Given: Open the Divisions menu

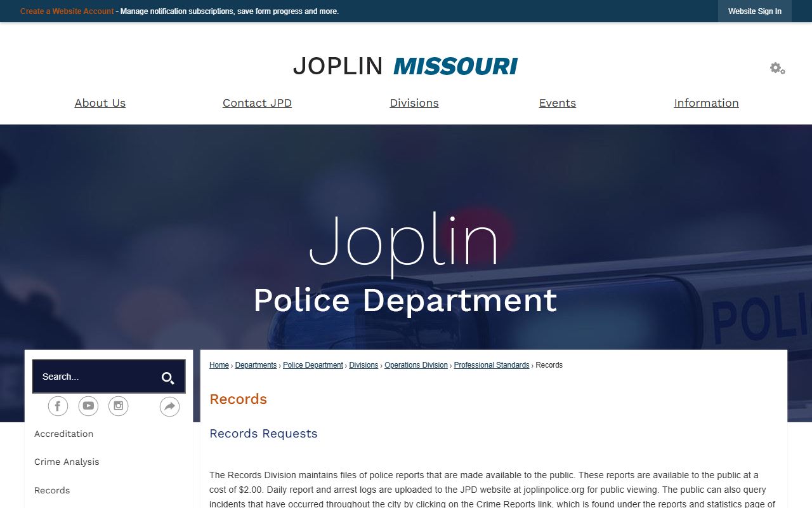Looking at the screenshot, I should tap(414, 103).
